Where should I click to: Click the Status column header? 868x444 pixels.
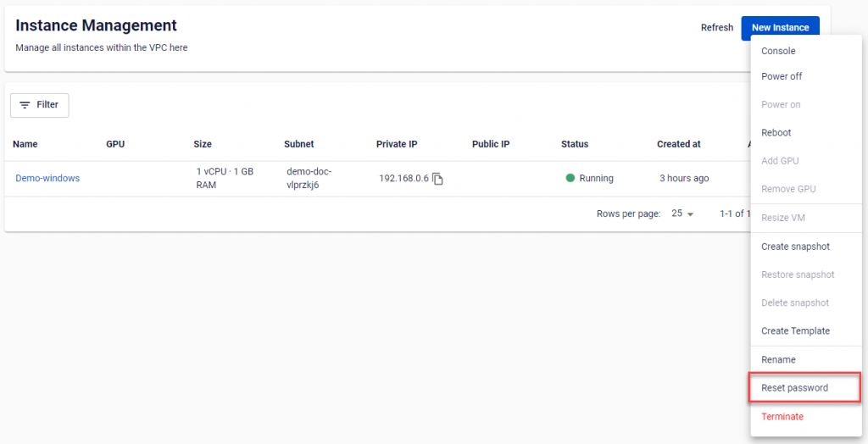coord(575,144)
